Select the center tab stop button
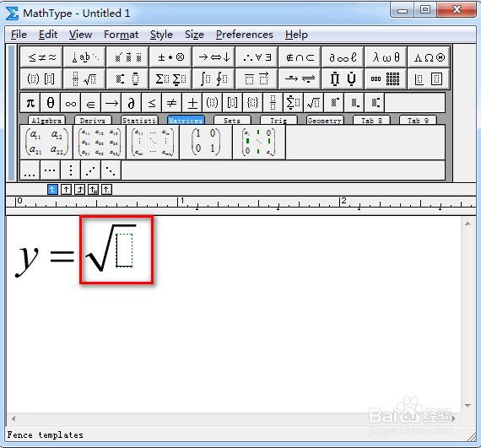This screenshot has width=481, height=448. [66, 190]
